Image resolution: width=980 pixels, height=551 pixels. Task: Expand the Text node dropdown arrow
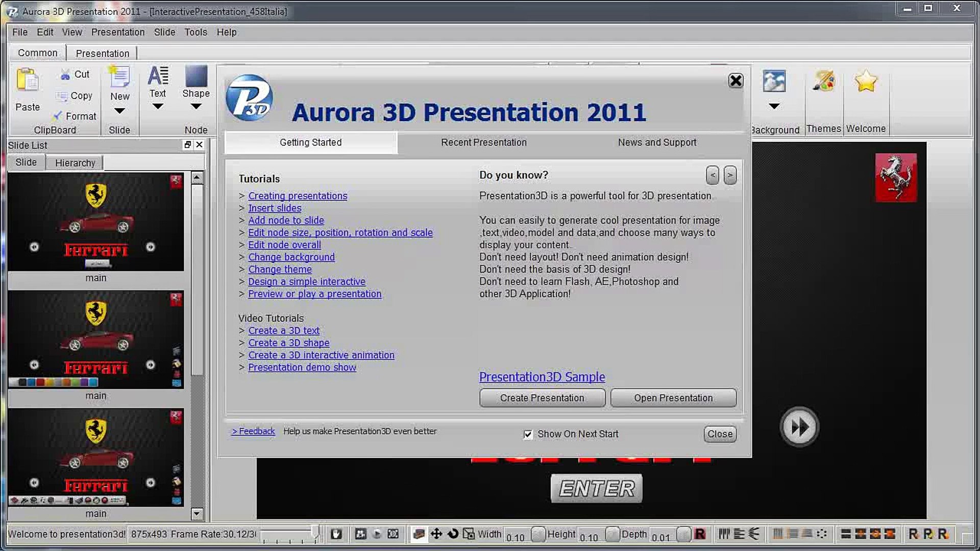click(158, 107)
